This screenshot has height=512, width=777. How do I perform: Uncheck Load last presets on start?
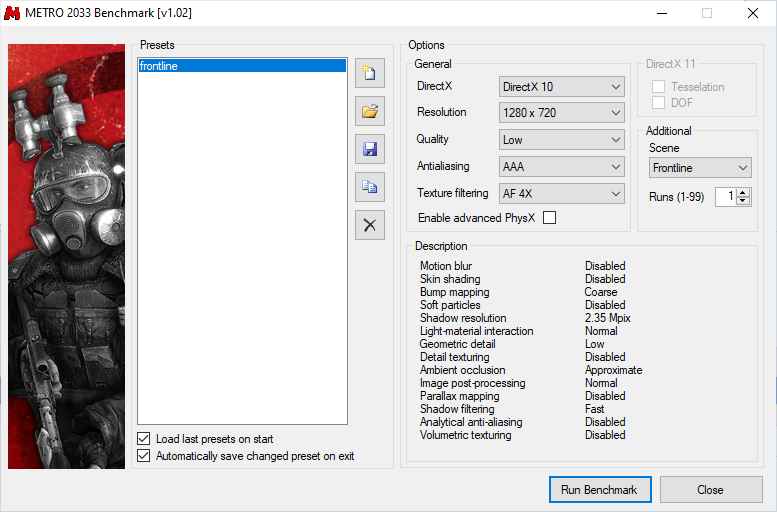point(144,439)
